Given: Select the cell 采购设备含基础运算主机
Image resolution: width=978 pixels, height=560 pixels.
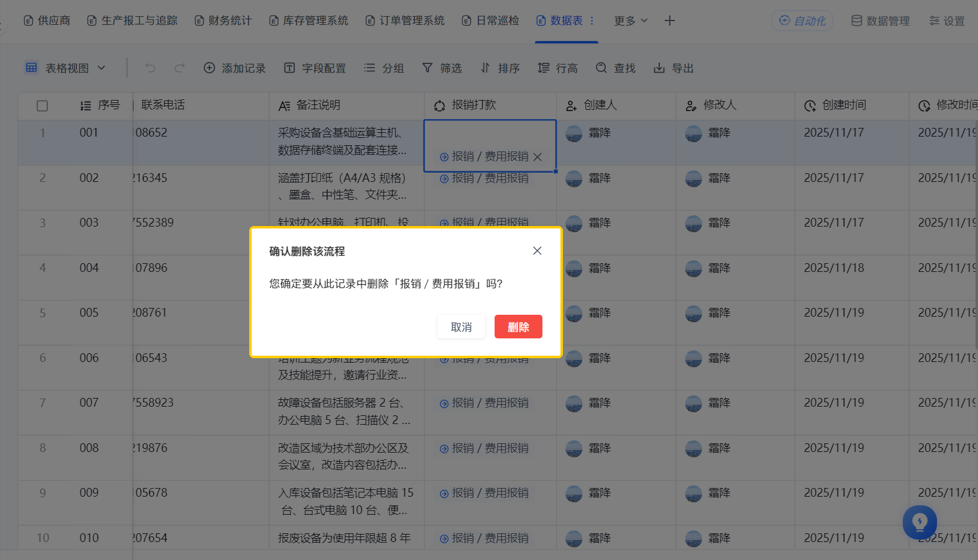Looking at the screenshot, I should tap(347, 142).
